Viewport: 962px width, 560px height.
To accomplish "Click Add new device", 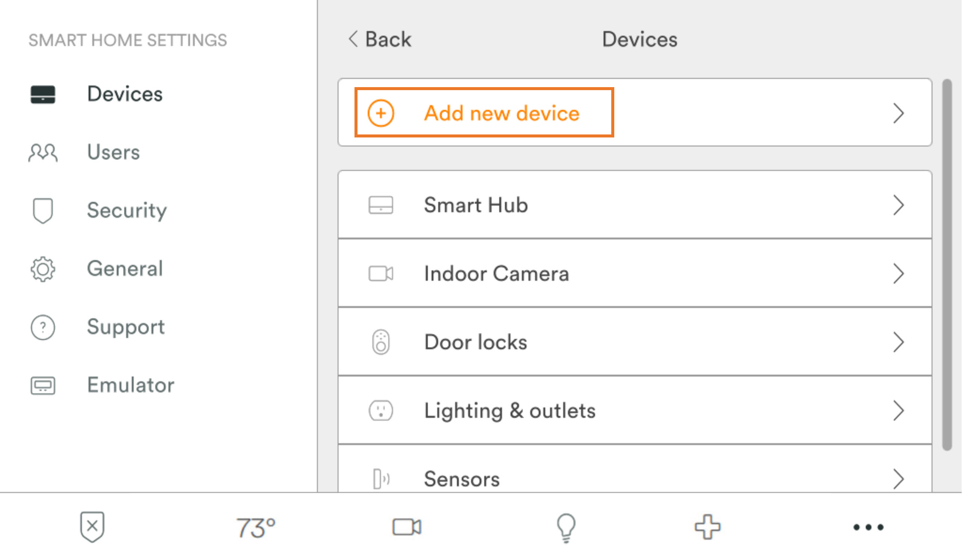I will [483, 113].
